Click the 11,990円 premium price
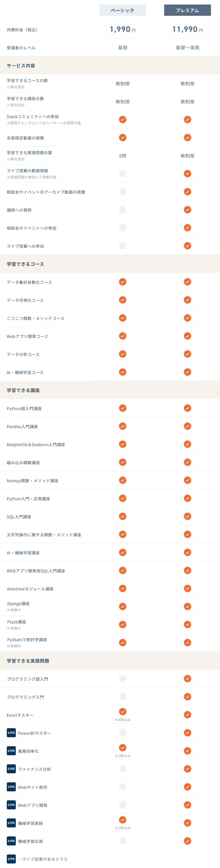220x868 pixels. pyautogui.click(x=188, y=29)
